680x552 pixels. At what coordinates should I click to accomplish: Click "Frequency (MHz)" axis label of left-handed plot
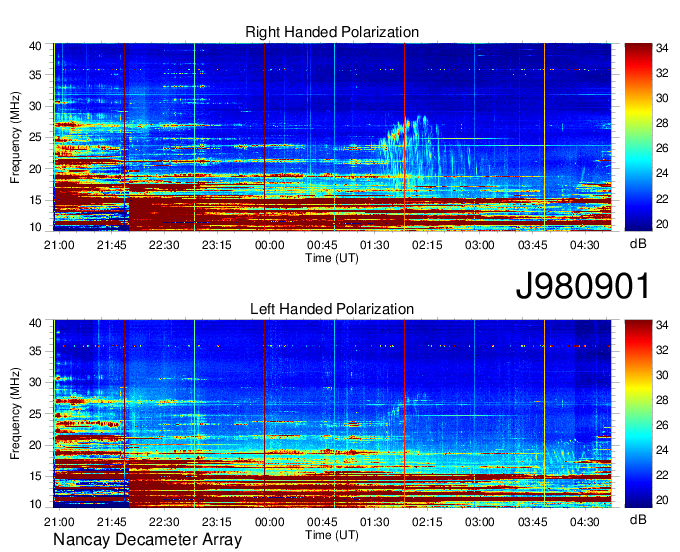pos(15,414)
